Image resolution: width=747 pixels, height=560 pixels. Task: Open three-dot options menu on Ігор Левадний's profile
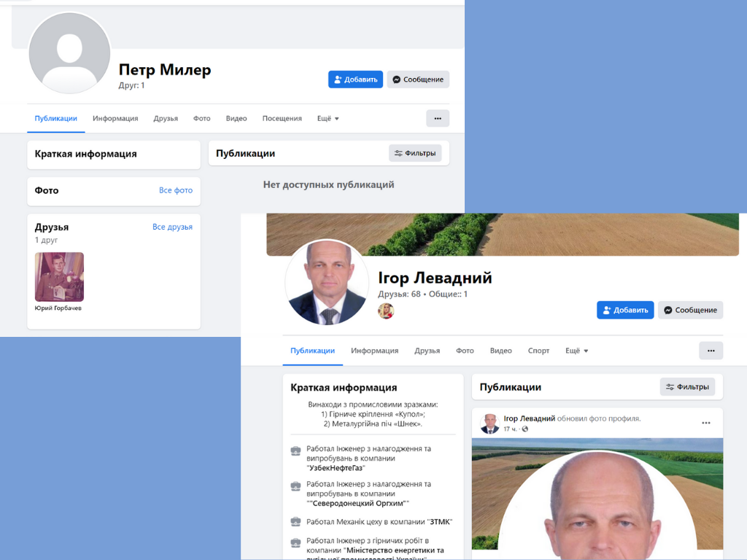coord(711,351)
